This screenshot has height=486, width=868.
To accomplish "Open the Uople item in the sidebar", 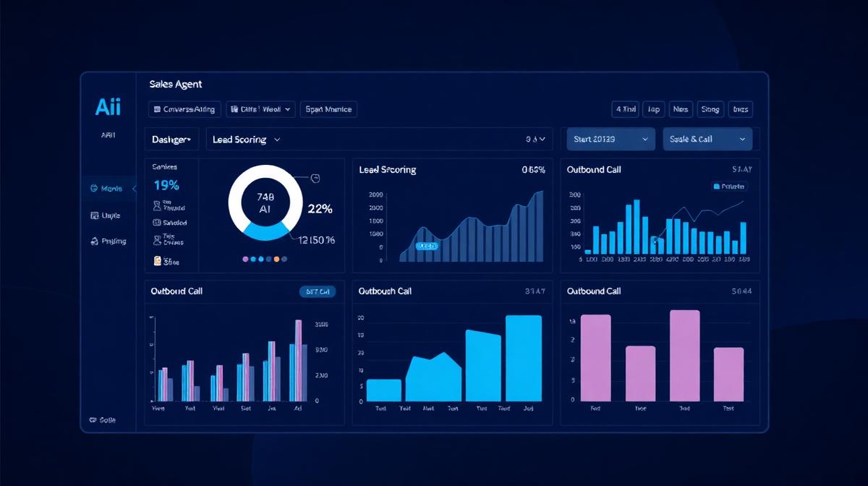I will [106, 216].
